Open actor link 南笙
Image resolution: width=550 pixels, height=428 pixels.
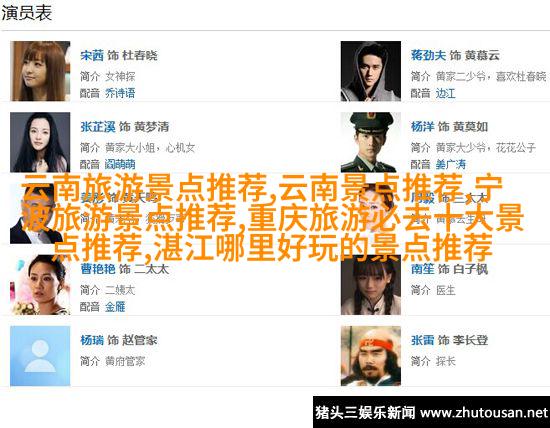tap(422, 269)
